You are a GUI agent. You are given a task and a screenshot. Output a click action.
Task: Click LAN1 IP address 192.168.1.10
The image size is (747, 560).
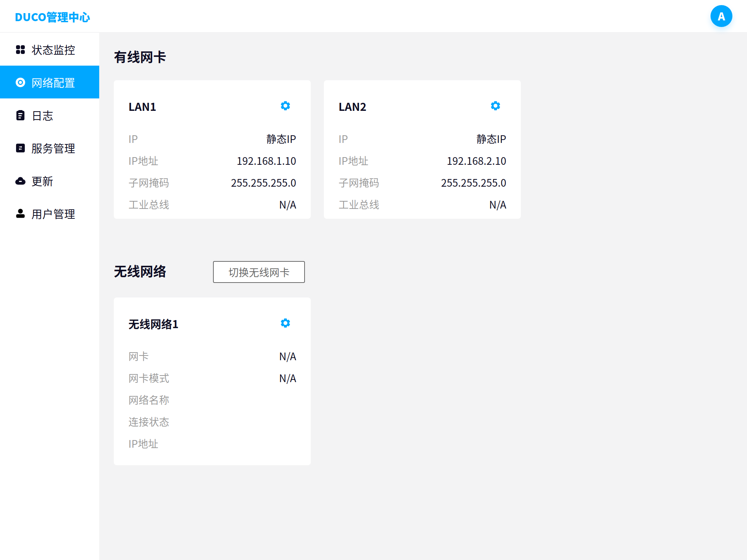point(266,161)
